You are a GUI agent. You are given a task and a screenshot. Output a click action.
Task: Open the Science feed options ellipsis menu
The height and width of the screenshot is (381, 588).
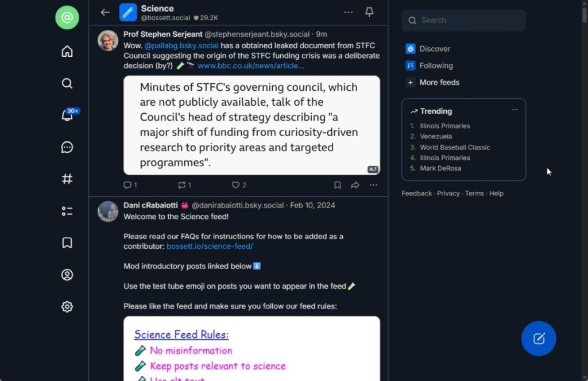click(348, 11)
